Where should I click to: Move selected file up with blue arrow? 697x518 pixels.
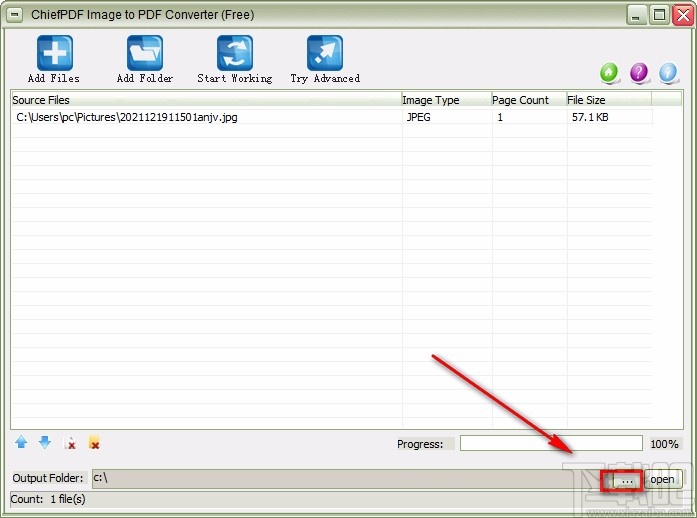click(21, 442)
